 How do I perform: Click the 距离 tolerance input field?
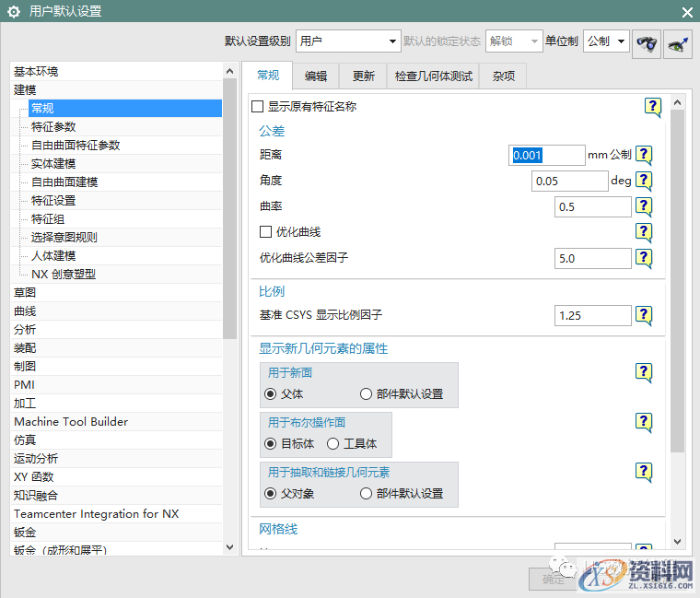[x=546, y=156]
